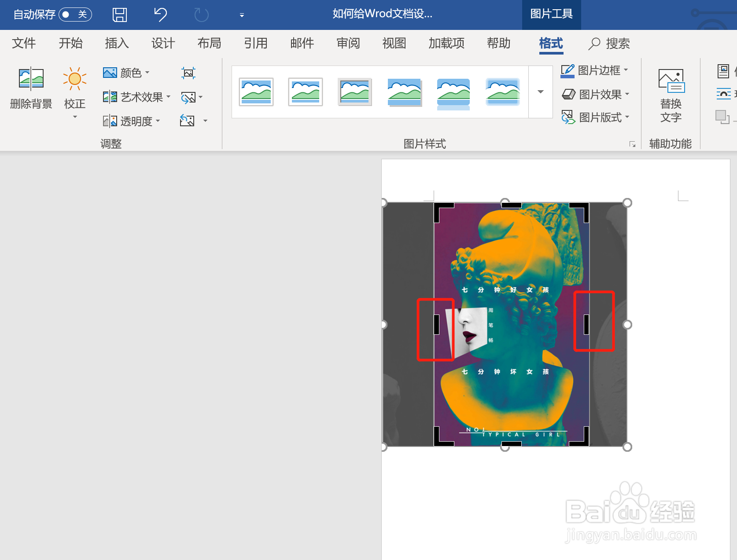Open the 图片样式 dialog launcher
Image resolution: width=737 pixels, height=560 pixels.
(x=633, y=144)
